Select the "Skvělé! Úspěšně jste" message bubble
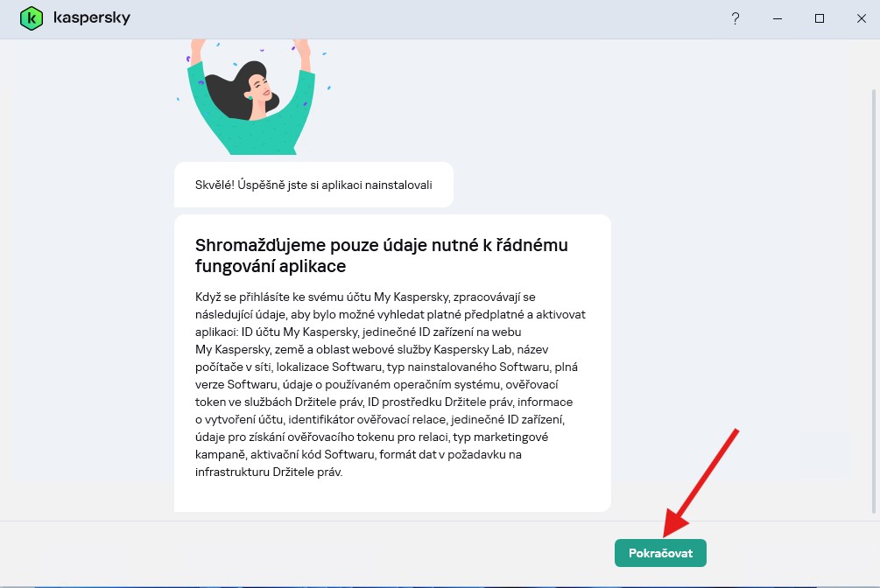The width and height of the screenshot is (880, 588). (x=313, y=185)
